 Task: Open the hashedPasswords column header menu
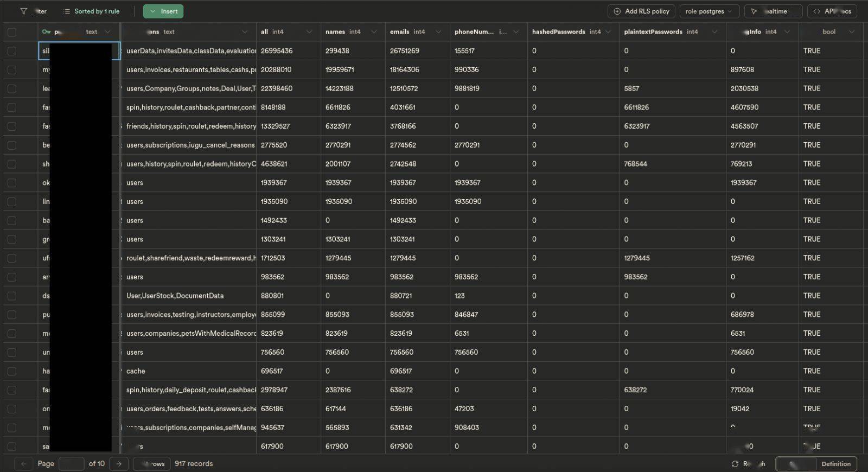(608, 32)
